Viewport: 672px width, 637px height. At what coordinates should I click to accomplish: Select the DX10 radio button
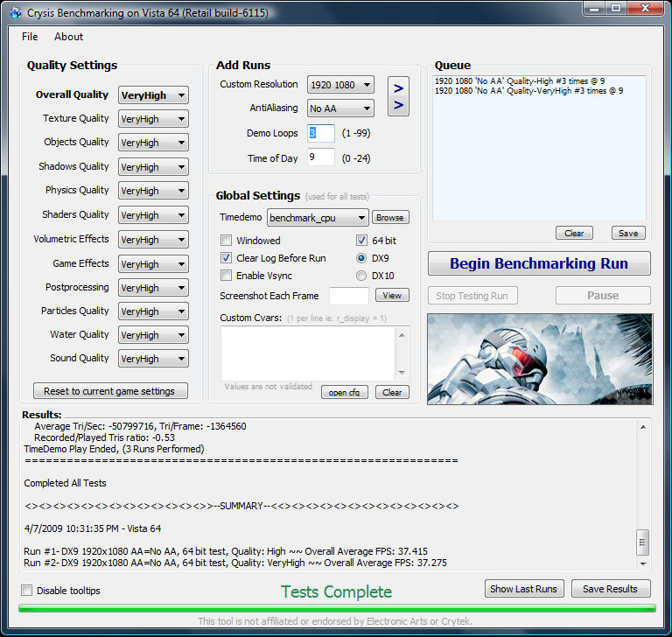pyautogui.click(x=361, y=276)
